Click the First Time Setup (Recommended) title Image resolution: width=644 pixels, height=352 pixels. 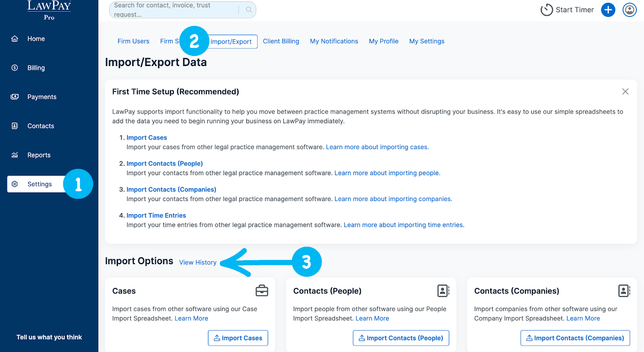(x=175, y=91)
